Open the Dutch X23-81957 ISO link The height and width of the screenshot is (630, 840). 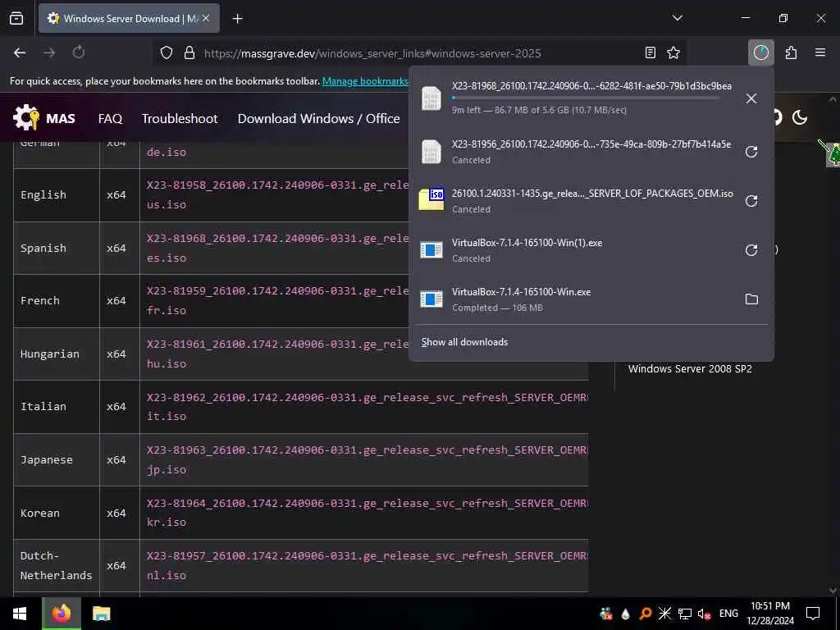[367, 565]
